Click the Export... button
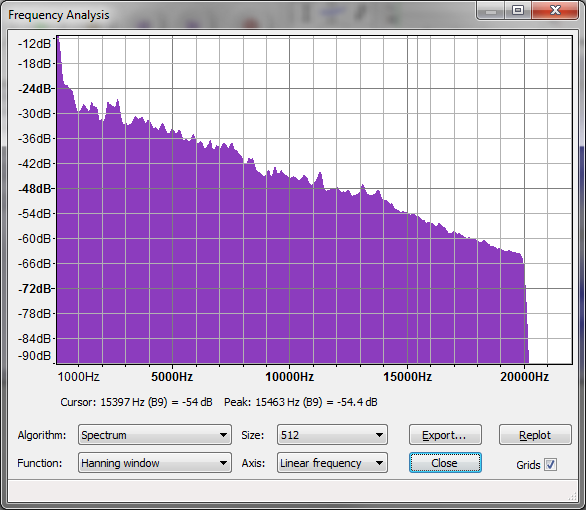This screenshot has height=510, width=586. [x=445, y=435]
